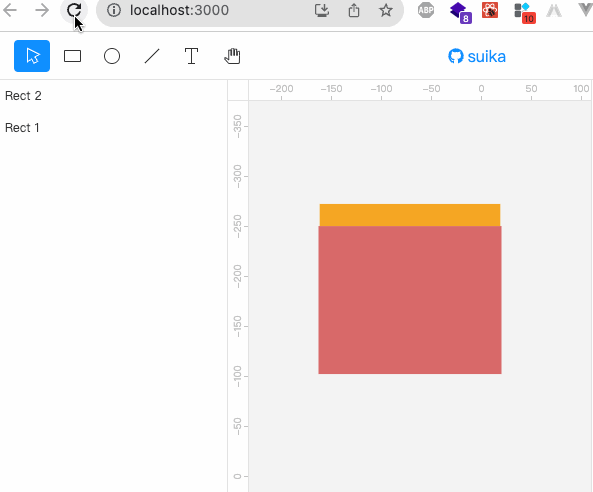The width and height of the screenshot is (593, 492).
Task: Click the orange rectangle on canvas
Action: (410, 215)
